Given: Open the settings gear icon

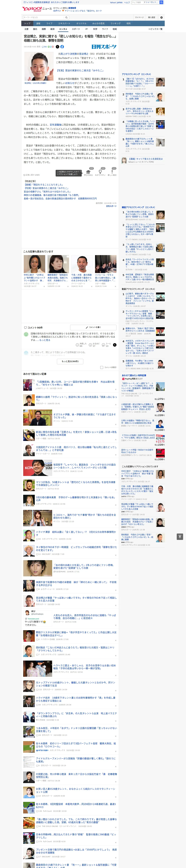Looking at the screenshot, I should point(161,17).
